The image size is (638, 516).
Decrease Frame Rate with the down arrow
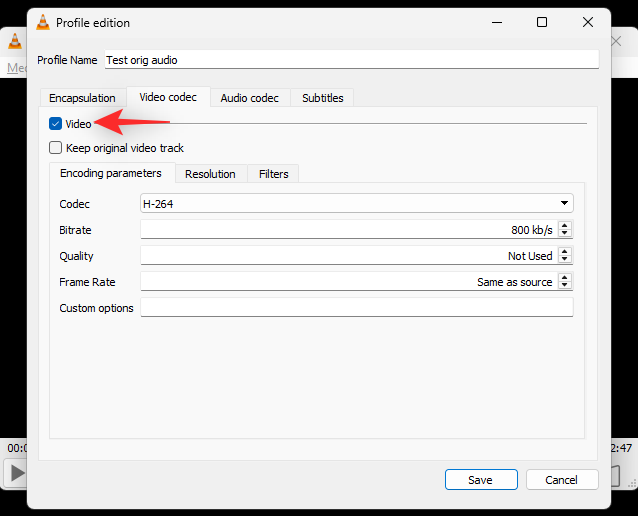(564, 285)
